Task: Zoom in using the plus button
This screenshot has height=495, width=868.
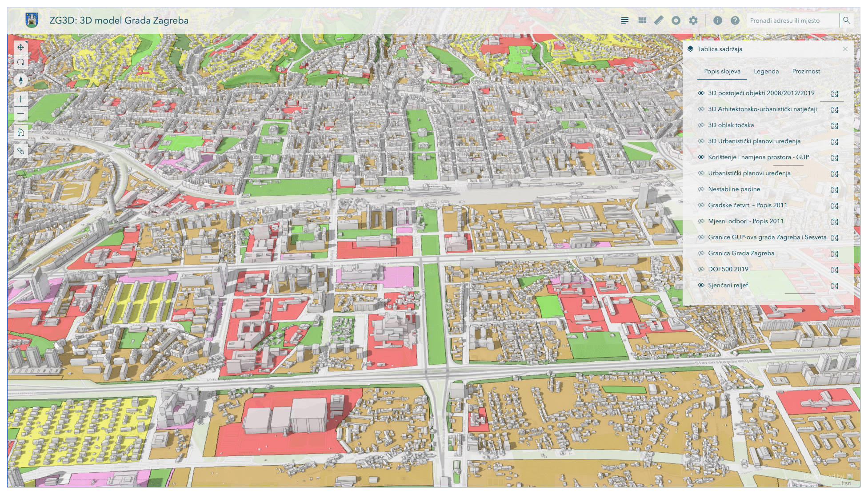Action: coord(20,99)
